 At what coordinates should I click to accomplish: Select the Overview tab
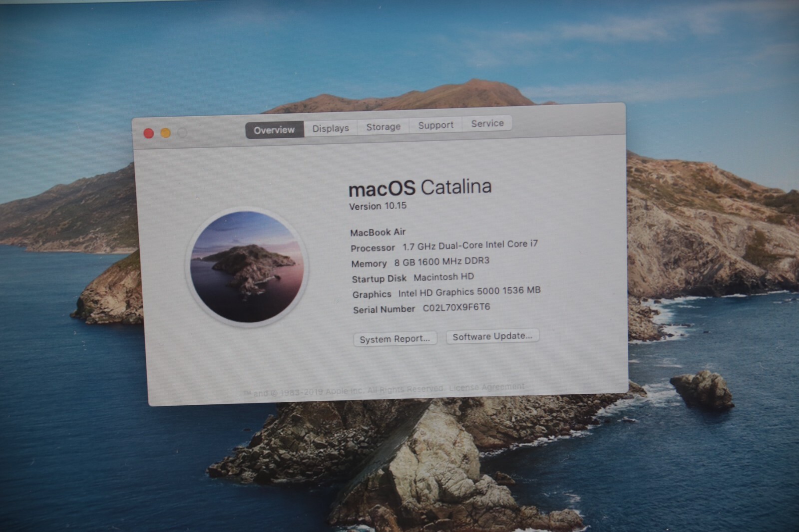(274, 130)
